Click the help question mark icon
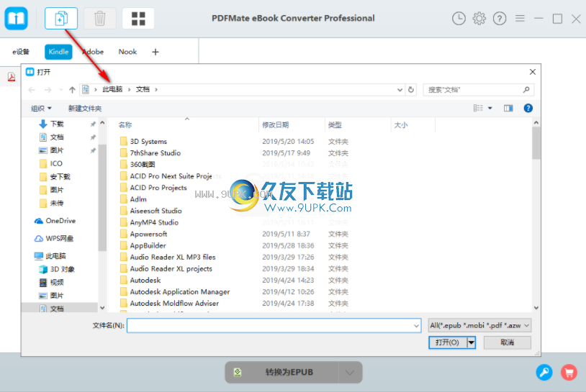The image size is (586, 392). click(500, 18)
